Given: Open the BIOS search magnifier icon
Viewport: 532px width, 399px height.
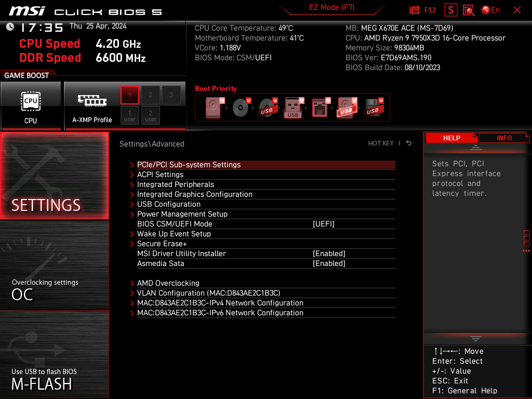Looking at the screenshot, I should coord(469,10).
